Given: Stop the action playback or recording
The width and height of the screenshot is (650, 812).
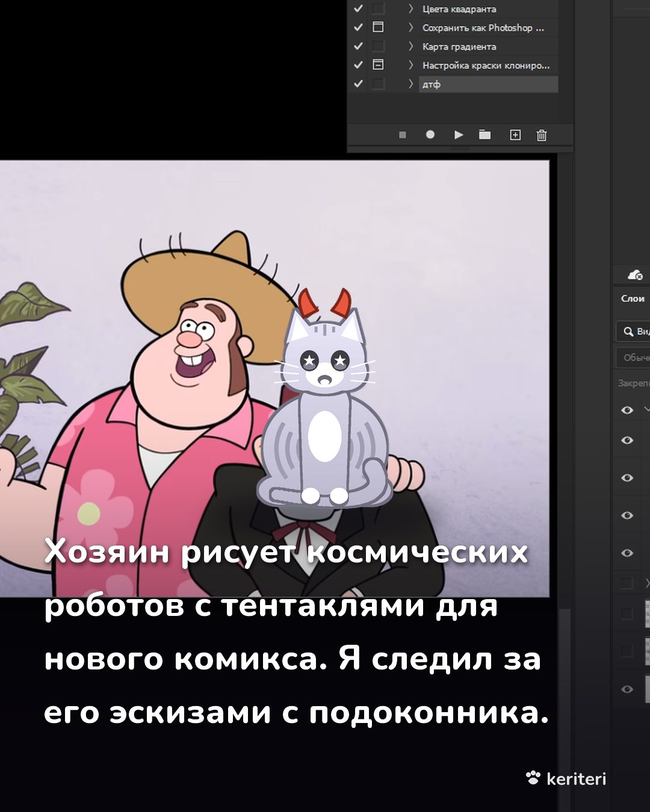Looking at the screenshot, I should (x=402, y=135).
